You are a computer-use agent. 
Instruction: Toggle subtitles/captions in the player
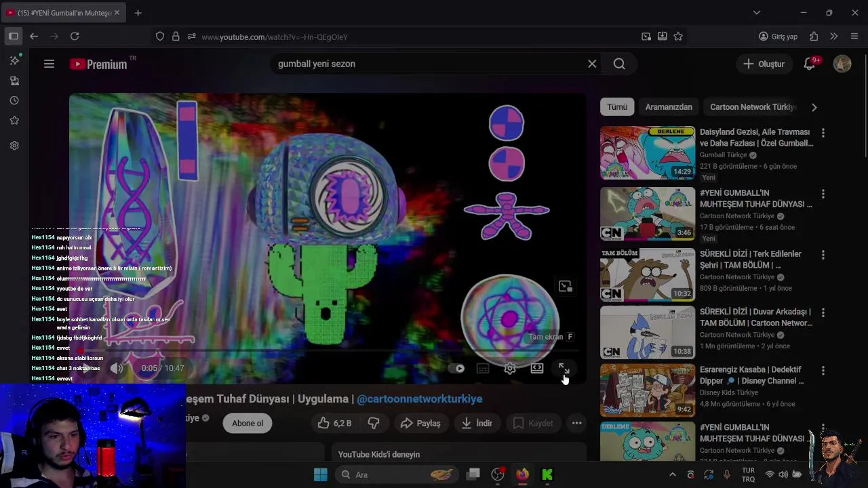tap(483, 368)
